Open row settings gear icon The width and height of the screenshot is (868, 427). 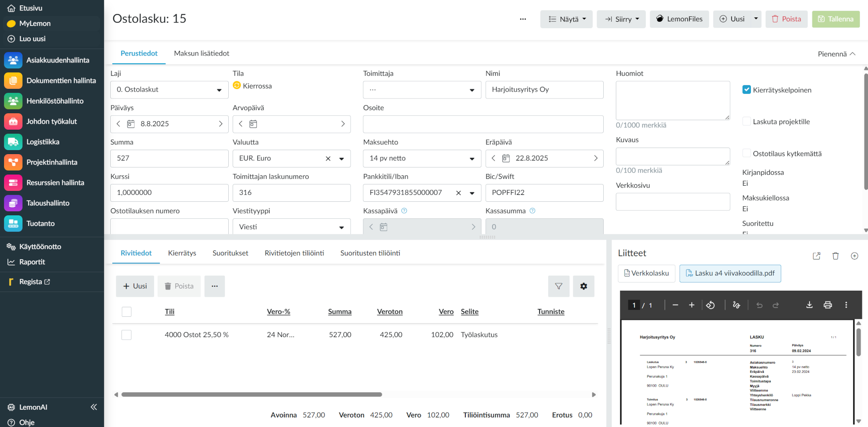583,286
